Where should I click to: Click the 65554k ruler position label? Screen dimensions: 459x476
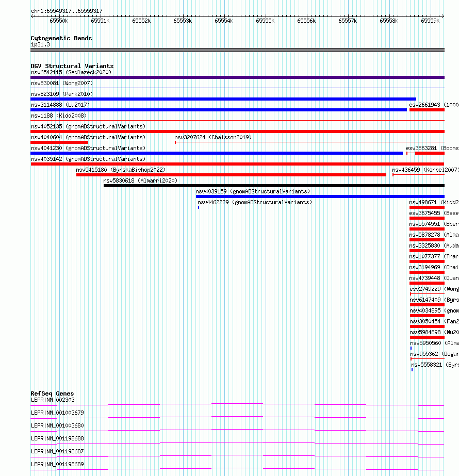pyautogui.click(x=224, y=21)
